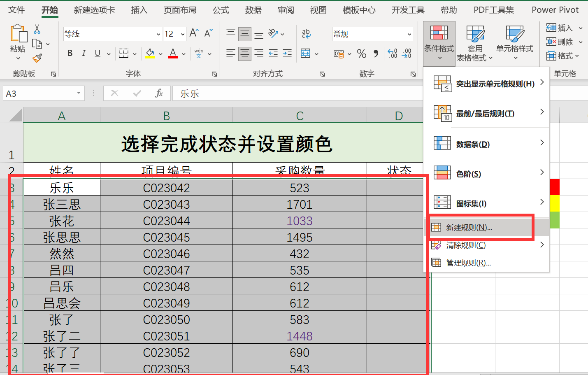
Task: Toggle center horizontal alignment
Action: pyautogui.click(x=245, y=53)
